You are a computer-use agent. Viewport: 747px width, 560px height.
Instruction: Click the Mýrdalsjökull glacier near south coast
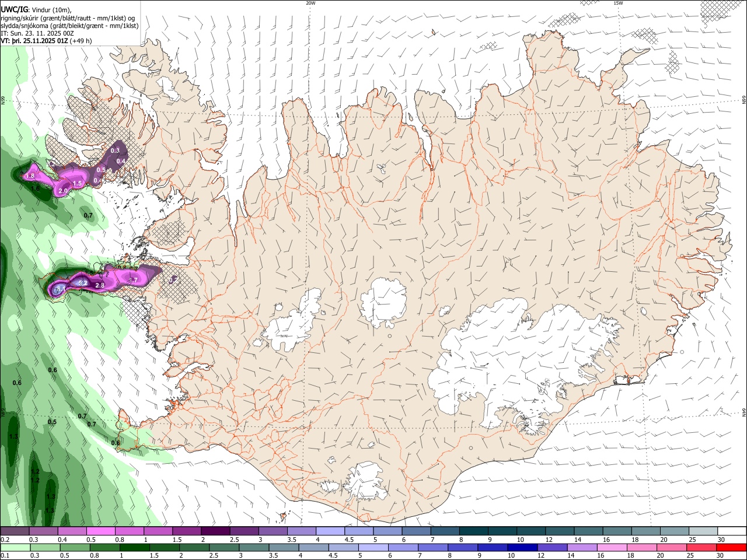365,483
